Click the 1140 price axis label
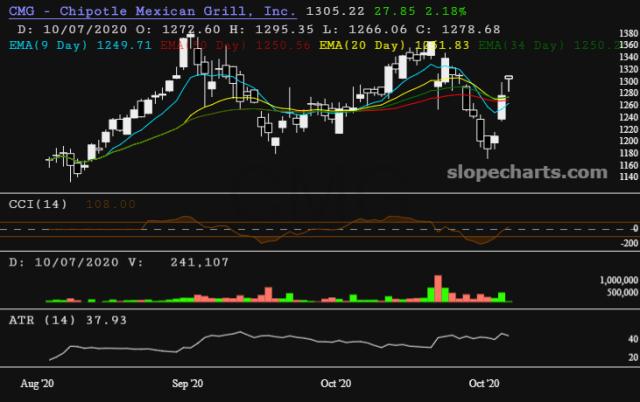The width and height of the screenshot is (640, 402). point(627,177)
